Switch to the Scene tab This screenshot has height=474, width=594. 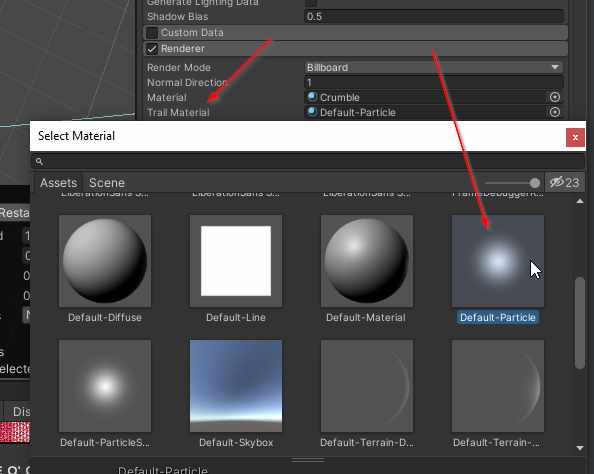tap(107, 183)
